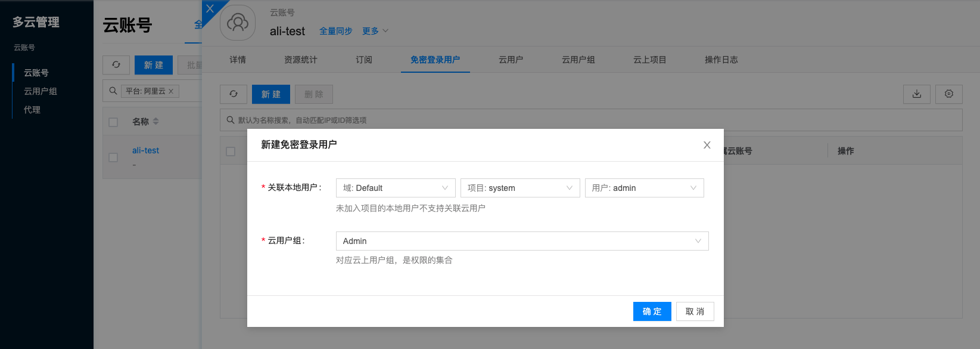Open the column settings gear icon
This screenshot has width=980, height=349.
click(x=949, y=94)
